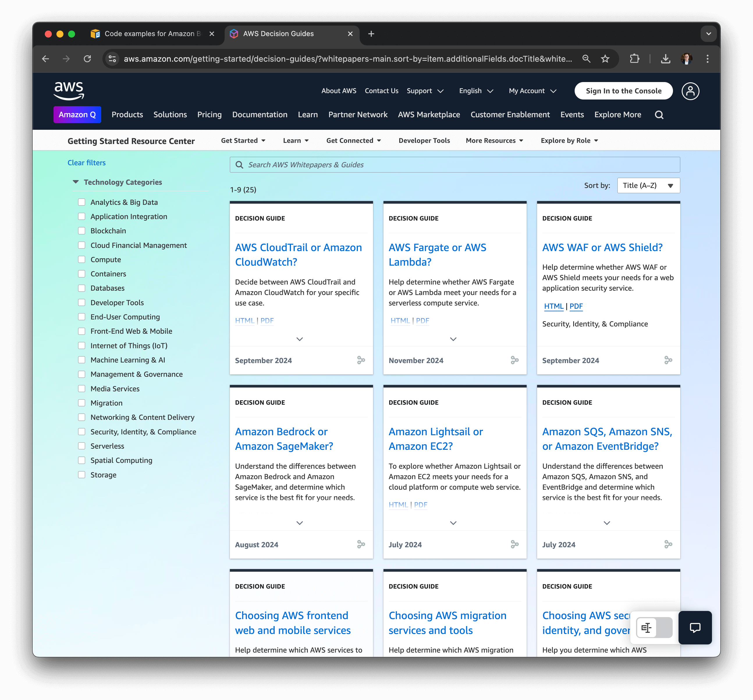The width and height of the screenshot is (753, 700).
Task: Click the browser downloads icon
Action: pyautogui.click(x=665, y=59)
